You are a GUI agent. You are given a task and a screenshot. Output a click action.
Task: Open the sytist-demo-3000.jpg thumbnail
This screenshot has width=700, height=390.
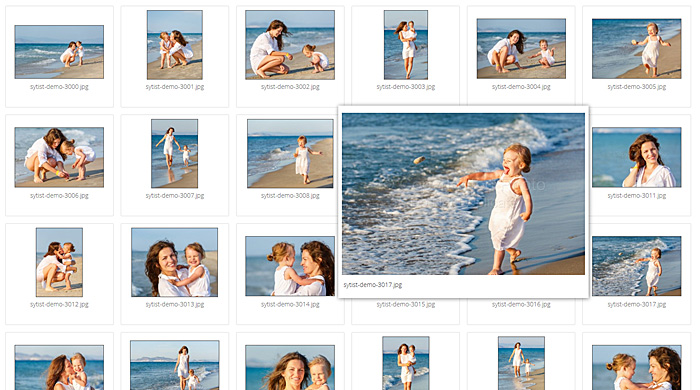[59, 52]
